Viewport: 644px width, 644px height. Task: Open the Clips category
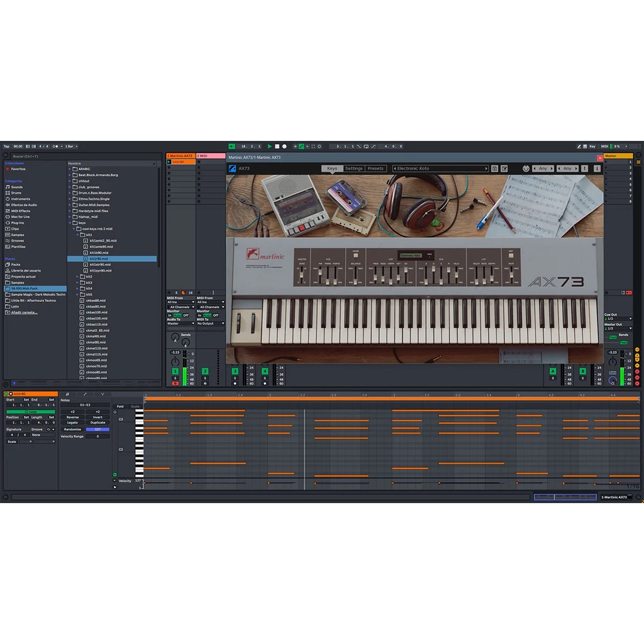[x=15, y=229]
